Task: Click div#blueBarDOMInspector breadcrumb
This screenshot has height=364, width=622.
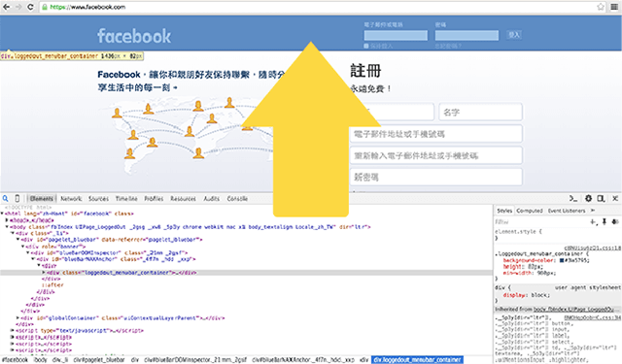Action: 195,360
